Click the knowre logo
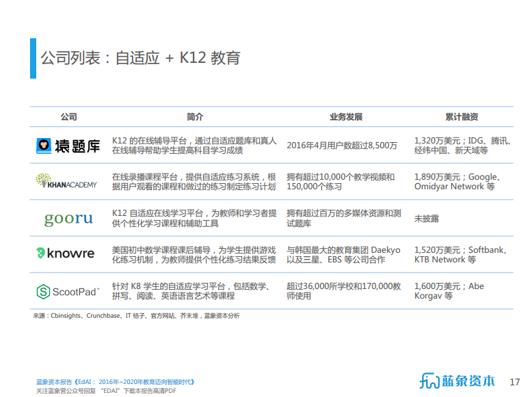The image size is (532, 397). [x=66, y=253]
